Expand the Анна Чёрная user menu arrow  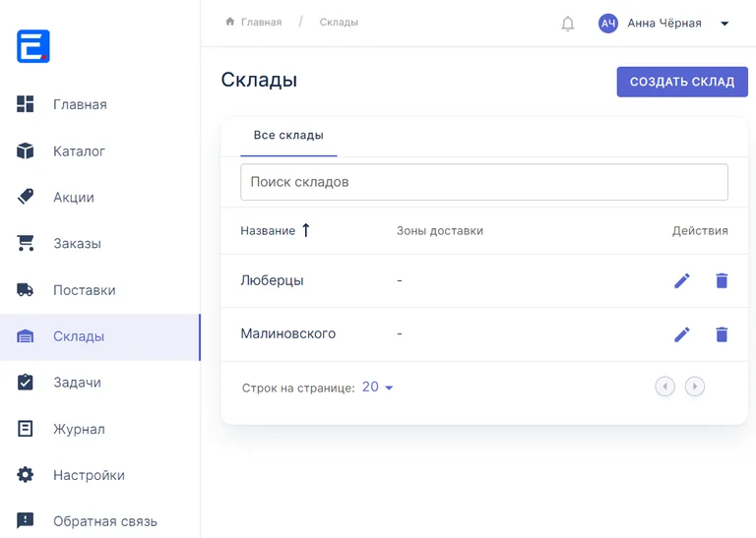point(724,24)
